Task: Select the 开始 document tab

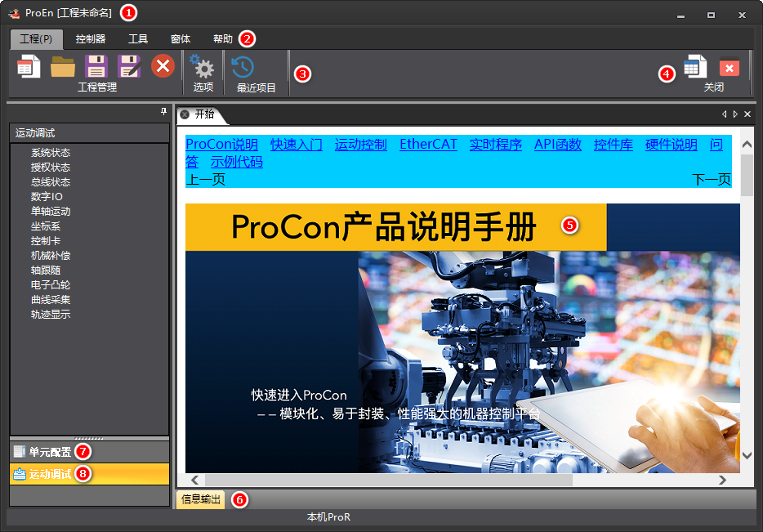Action: (x=204, y=114)
